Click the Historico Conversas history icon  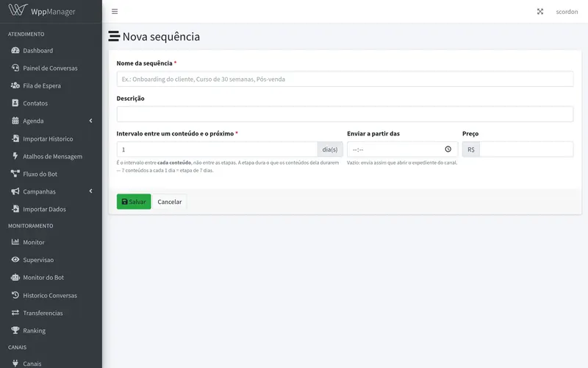[x=15, y=295]
